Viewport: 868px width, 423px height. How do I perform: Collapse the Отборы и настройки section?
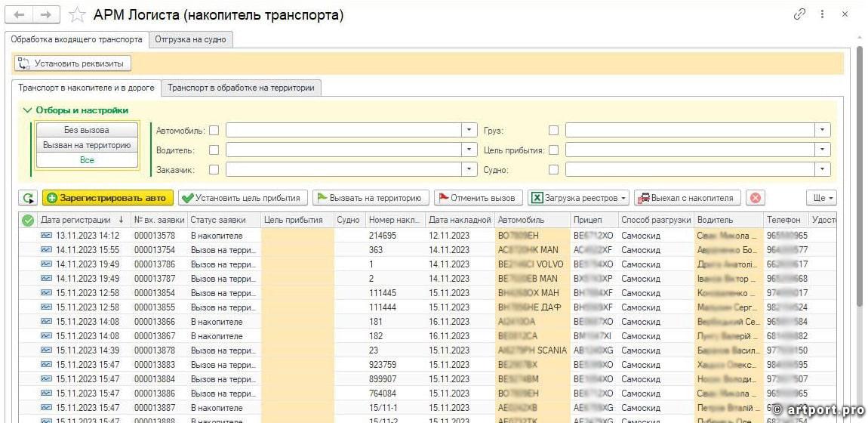[28, 110]
